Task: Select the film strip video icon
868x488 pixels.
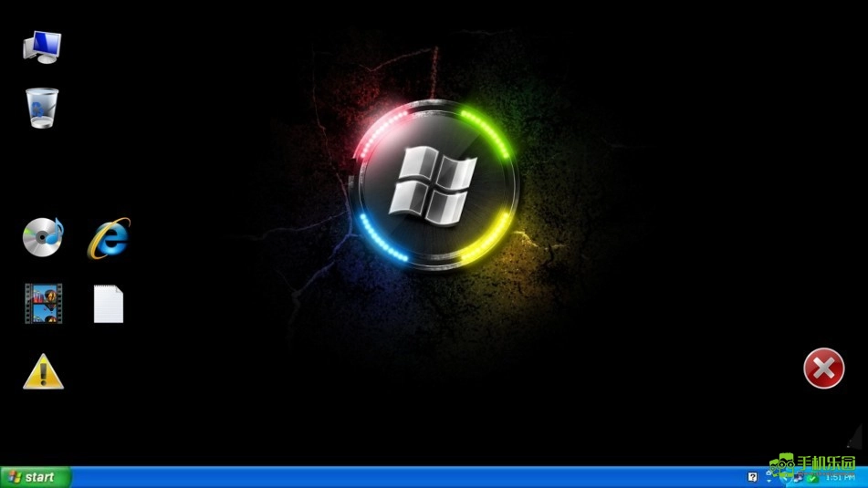Action: (x=43, y=304)
